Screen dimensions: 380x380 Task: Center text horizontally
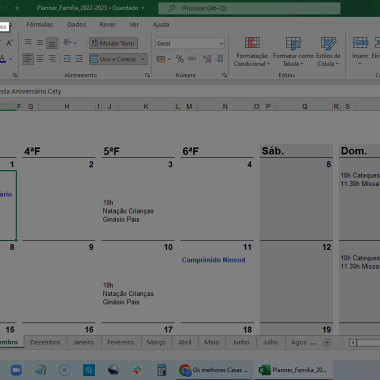(40, 59)
